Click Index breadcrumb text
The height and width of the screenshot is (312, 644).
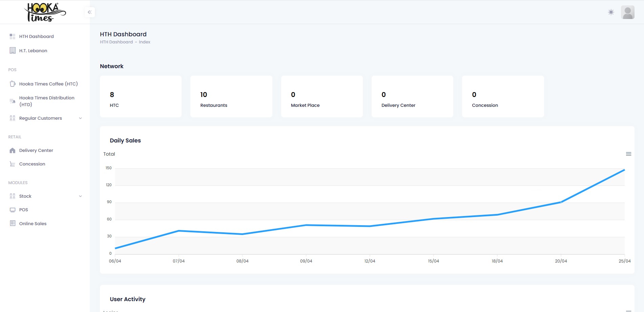pyautogui.click(x=144, y=42)
